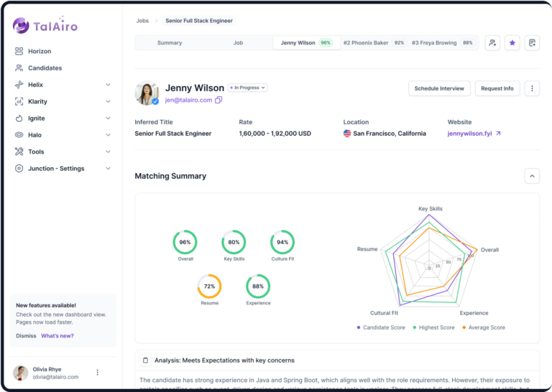Screen dimensions: 552x392
Task: Click Senior Full Stack Engineer breadcrumb
Action: 199,21
